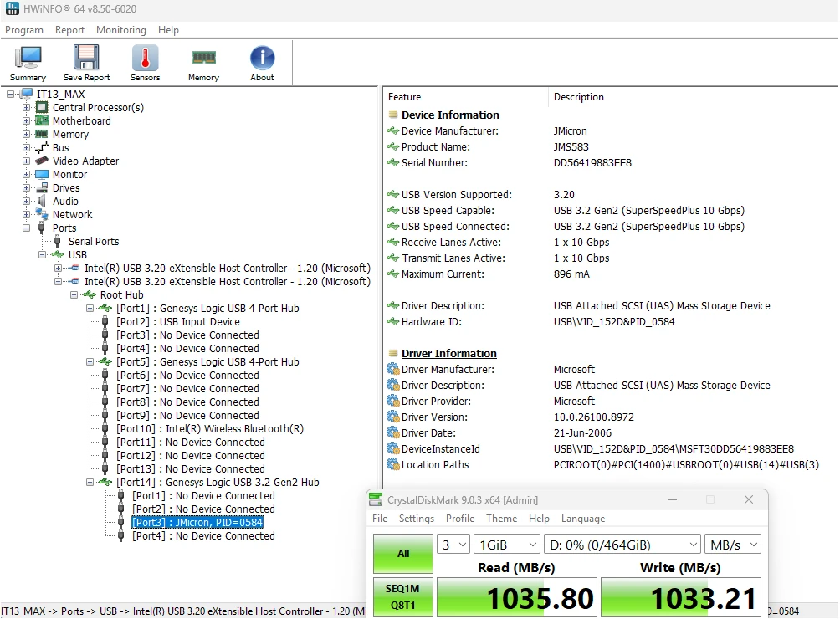The height and width of the screenshot is (619, 840).
Task: Open the MB/s unit dropdown
Action: [x=733, y=545]
